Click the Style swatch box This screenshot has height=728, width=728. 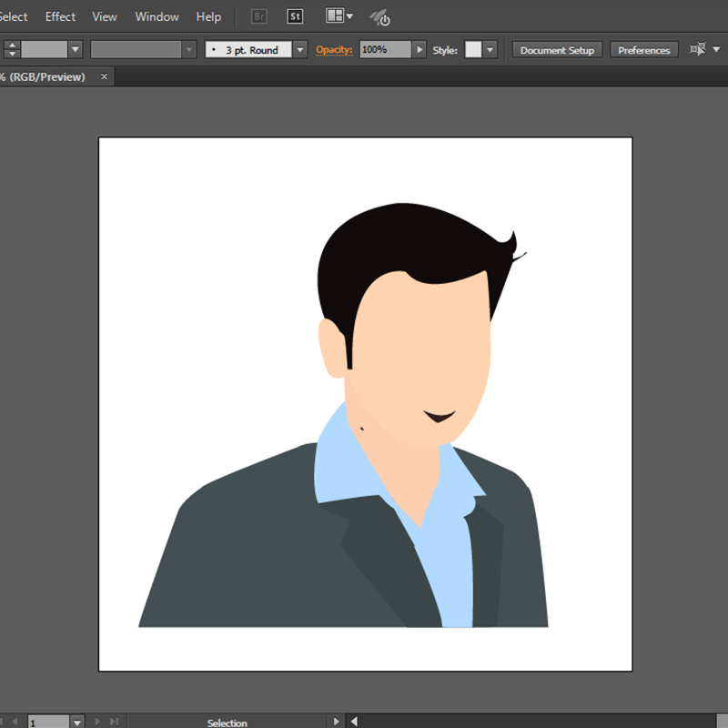tap(473, 50)
